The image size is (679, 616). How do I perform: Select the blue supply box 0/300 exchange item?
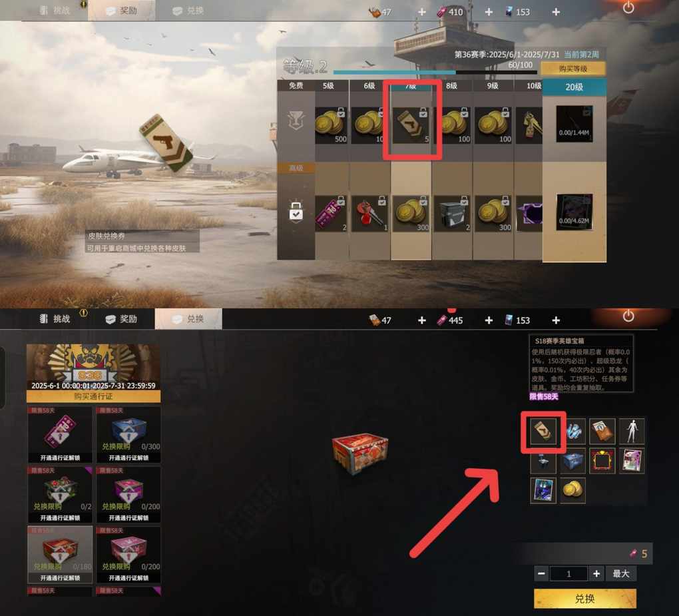pyautogui.click(x=128, y=434)
